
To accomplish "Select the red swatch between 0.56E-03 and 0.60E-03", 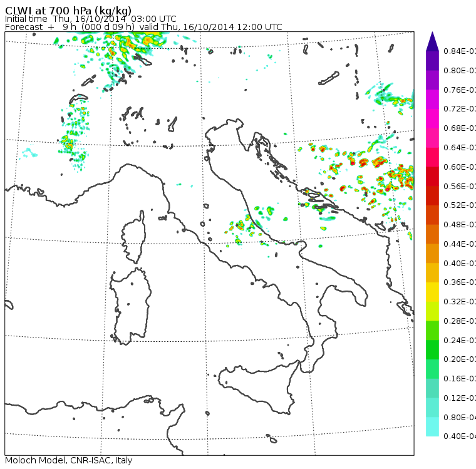I will click(432, 177).
